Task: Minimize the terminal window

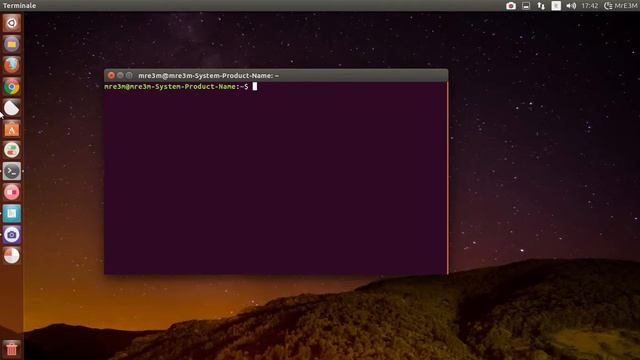Action: coord(120,76)
